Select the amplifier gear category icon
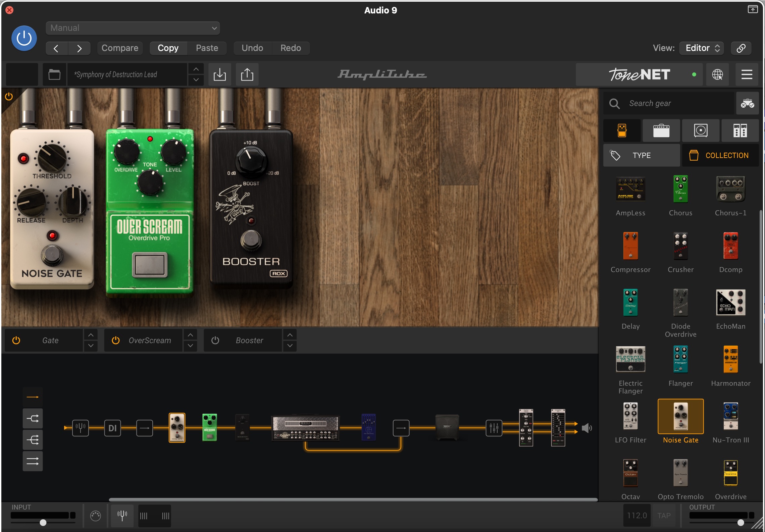 point(661,130)
